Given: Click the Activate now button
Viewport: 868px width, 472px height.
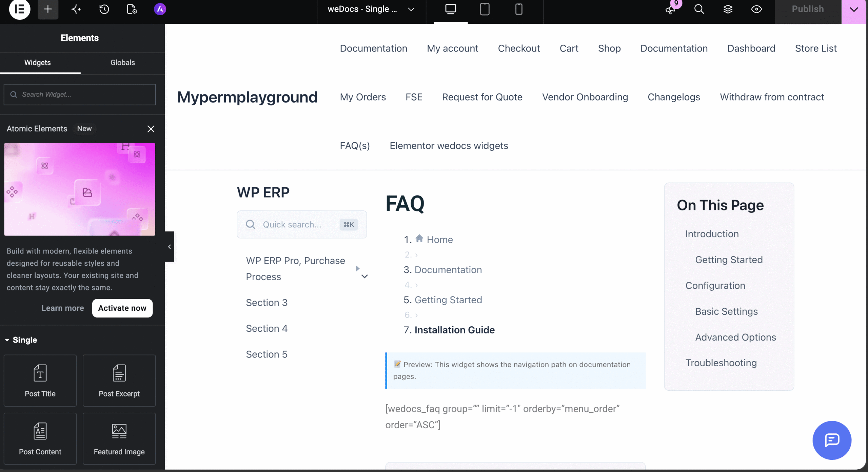Looking at the screenshot, I should 122,308.
